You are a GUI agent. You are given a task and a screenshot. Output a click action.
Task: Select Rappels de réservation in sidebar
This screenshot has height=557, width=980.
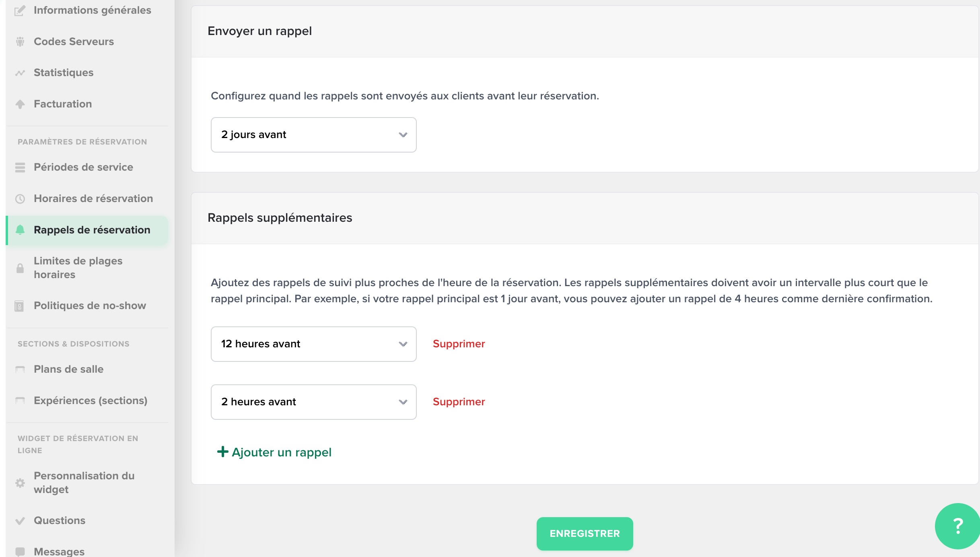[87, 230]
